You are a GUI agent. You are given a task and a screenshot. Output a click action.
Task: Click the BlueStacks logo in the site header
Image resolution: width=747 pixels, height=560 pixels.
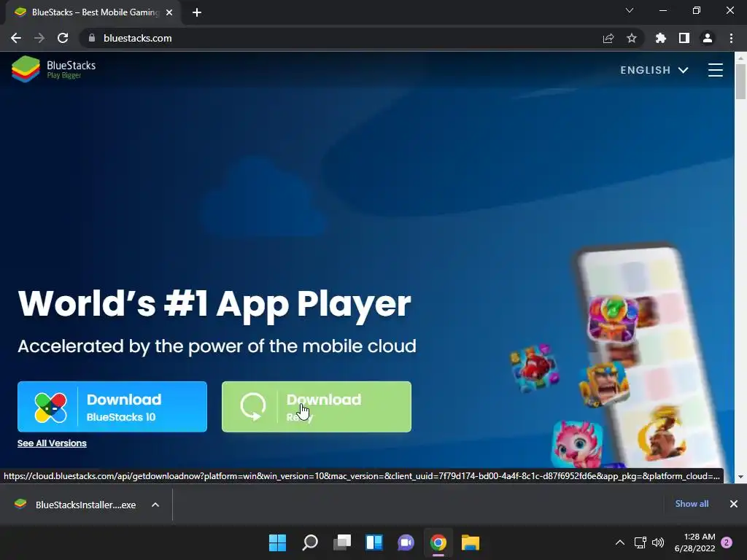point(54,69)
